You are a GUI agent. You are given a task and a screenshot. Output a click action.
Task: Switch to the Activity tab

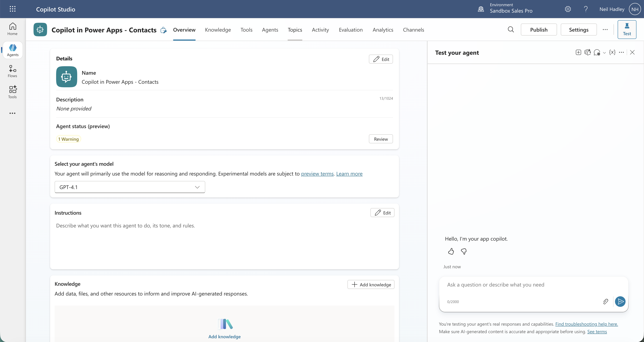(x=320, y=30)
